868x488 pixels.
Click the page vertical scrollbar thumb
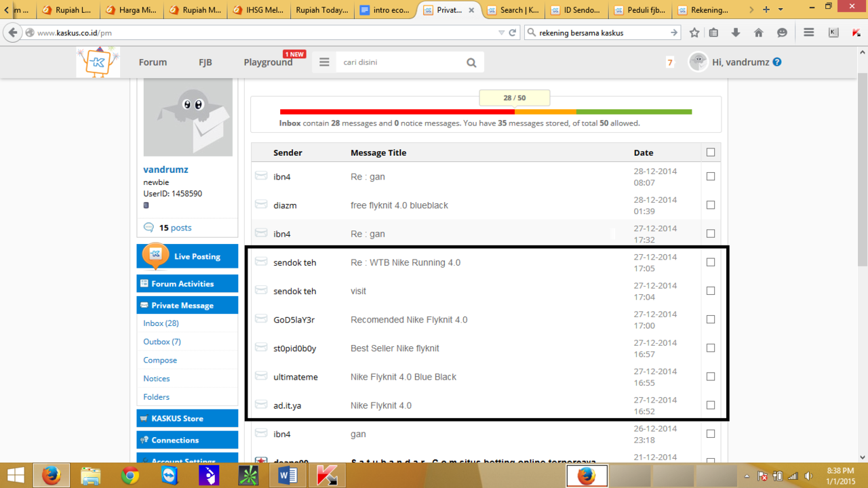click(x=863, y=169)
